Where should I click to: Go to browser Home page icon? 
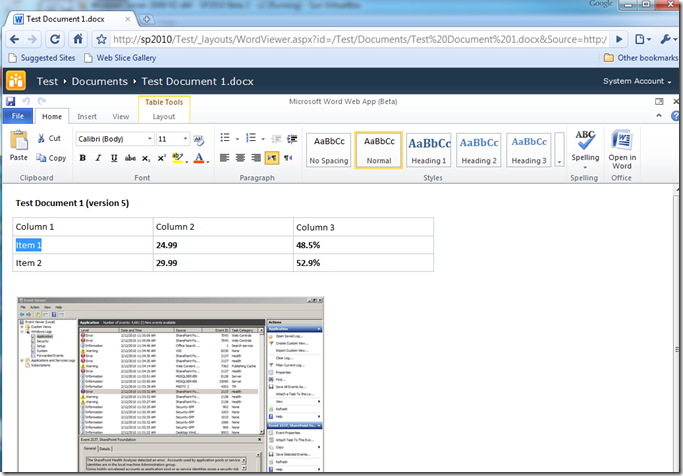[x=78, y=39]
